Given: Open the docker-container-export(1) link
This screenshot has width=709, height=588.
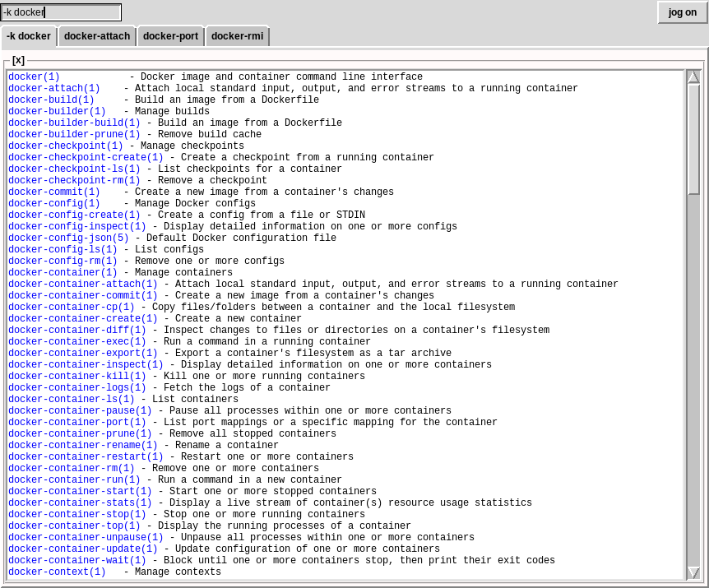Looking at the screenshot, I should click(x=83, y=354).
